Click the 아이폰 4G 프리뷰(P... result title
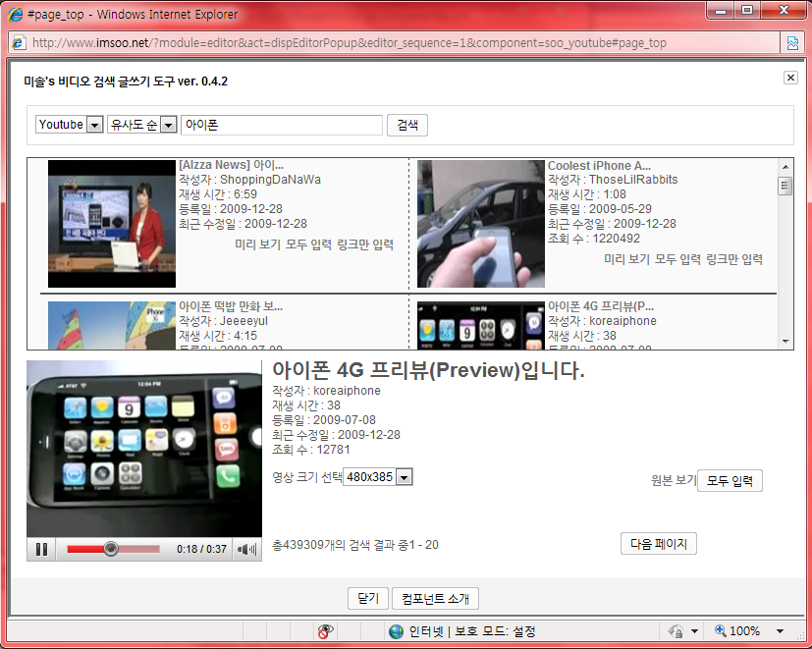812x649 pixels. point(601,306)
